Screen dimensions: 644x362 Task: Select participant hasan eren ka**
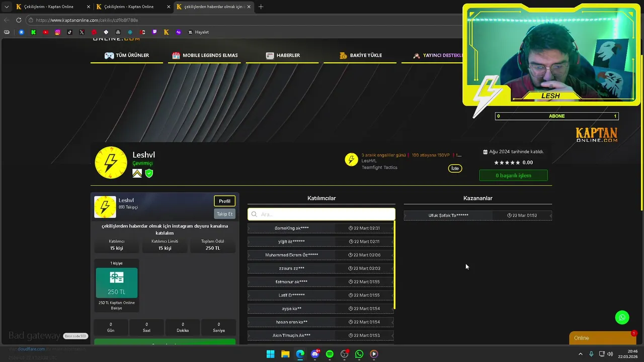[321, 322]
